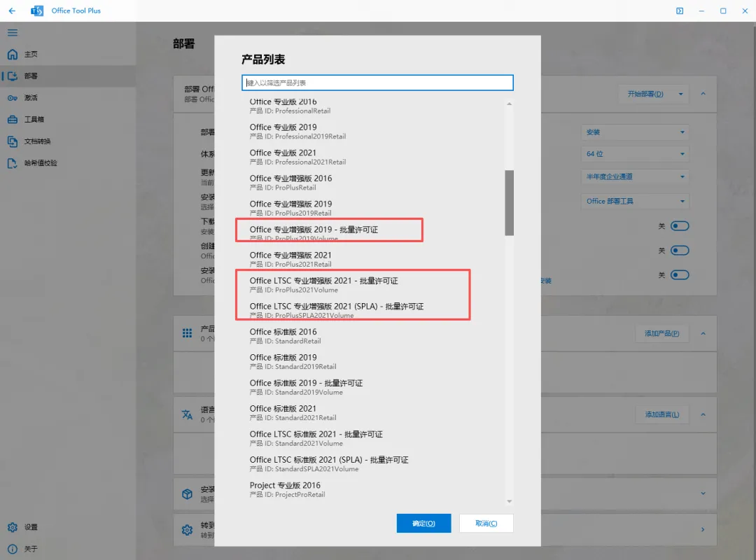This screenshot has width=756, height=560.
Task: Focus the product list filter input field
Action: (377, 83)
